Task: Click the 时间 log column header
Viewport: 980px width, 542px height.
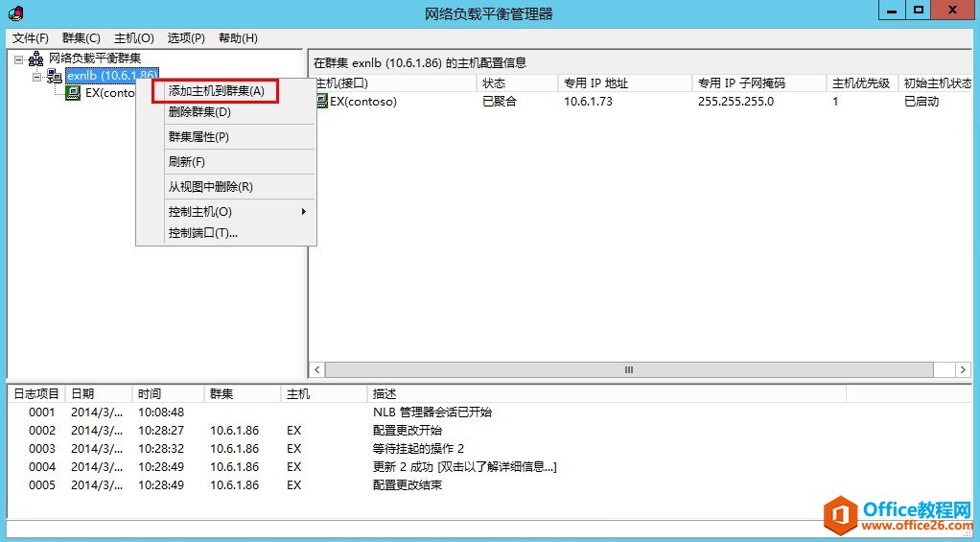Action: point(168,394)
